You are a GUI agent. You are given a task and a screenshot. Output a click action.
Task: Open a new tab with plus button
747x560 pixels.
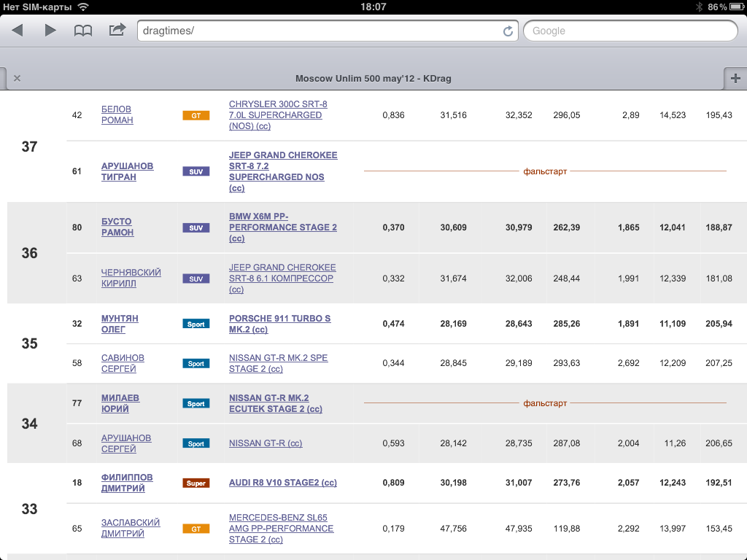pos(735,78)
